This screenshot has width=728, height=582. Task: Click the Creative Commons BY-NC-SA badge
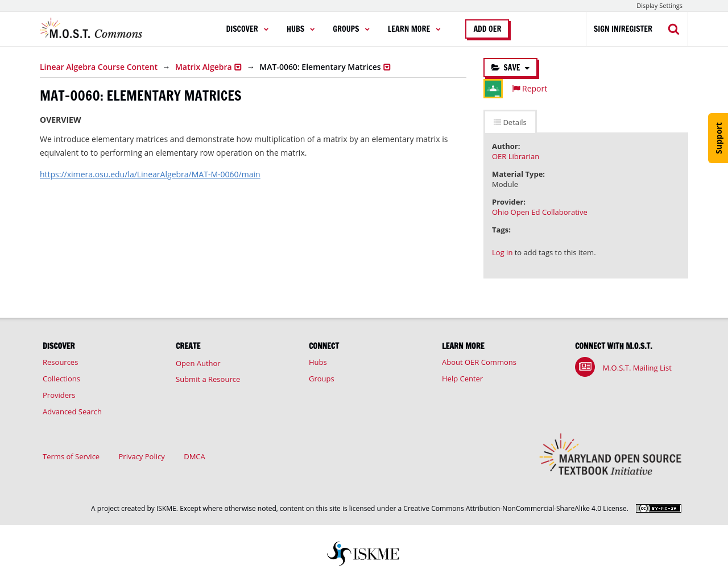[x=658, y=508]
